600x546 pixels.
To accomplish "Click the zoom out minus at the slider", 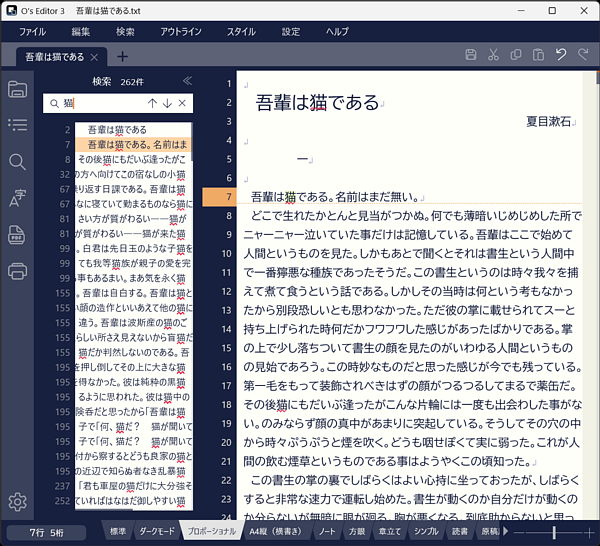I will [518, 532].
